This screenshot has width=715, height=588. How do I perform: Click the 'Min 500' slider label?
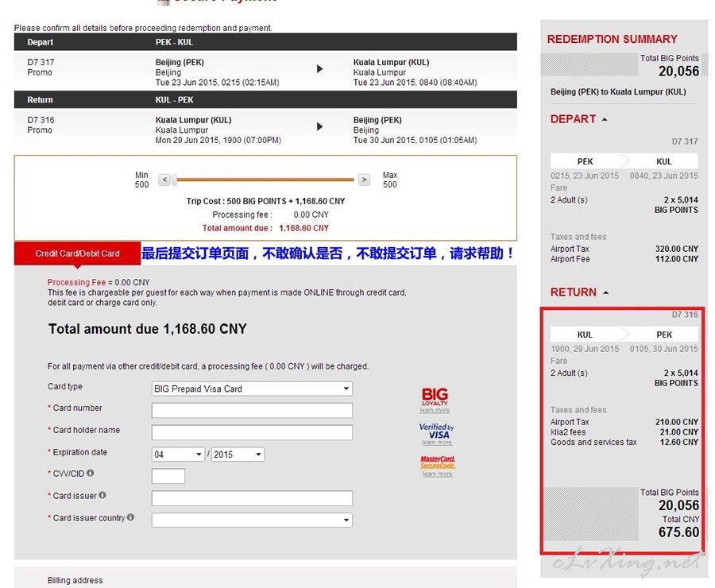(x=142, y=180)
